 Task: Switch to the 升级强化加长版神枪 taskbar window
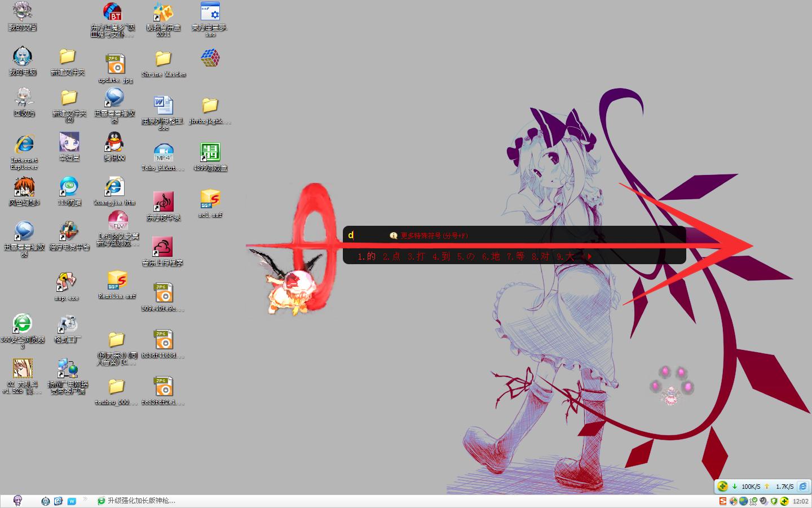pos(136,501)
